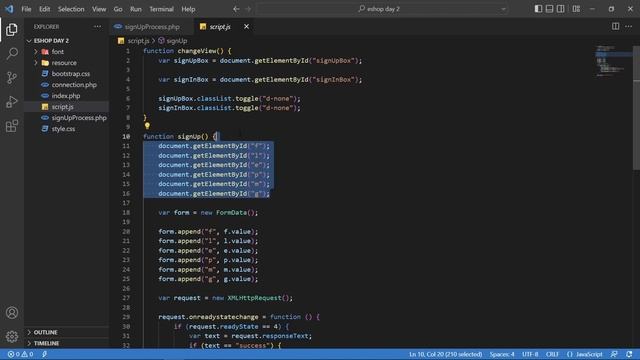640x360 pixels.
Task: Click "changeView" function name on line 1
Action: click(x=197, y=51)
